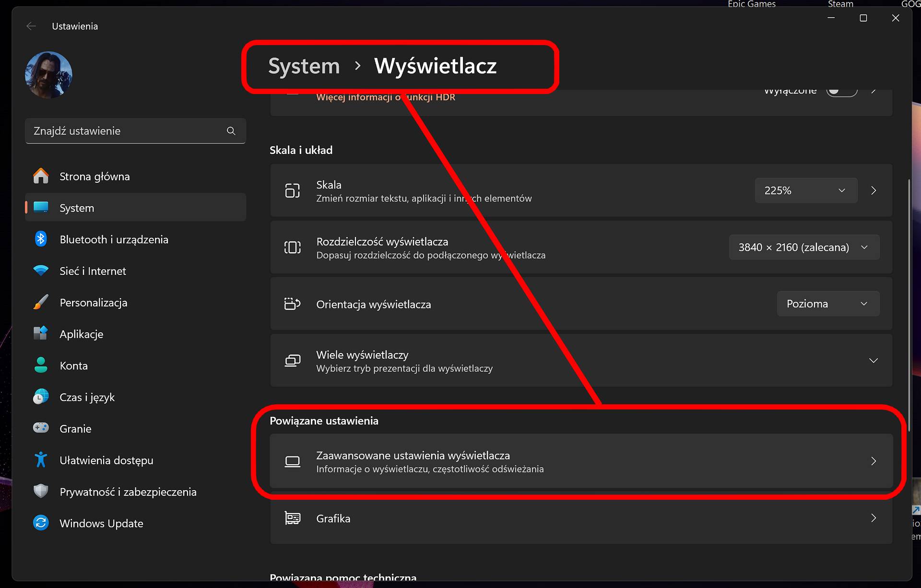
Task: Click Zmień rozmiar tekstu description text
Action: click(x=424, y=199)
